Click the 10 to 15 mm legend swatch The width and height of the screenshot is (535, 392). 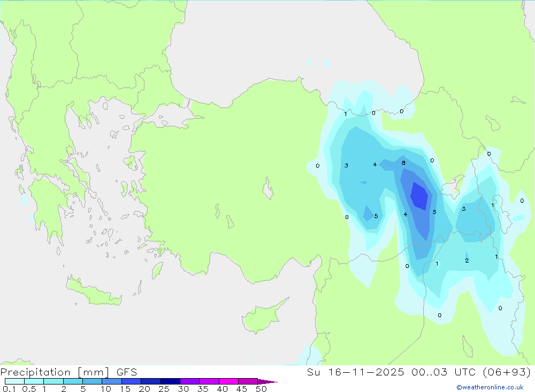(x=112, y=381)
